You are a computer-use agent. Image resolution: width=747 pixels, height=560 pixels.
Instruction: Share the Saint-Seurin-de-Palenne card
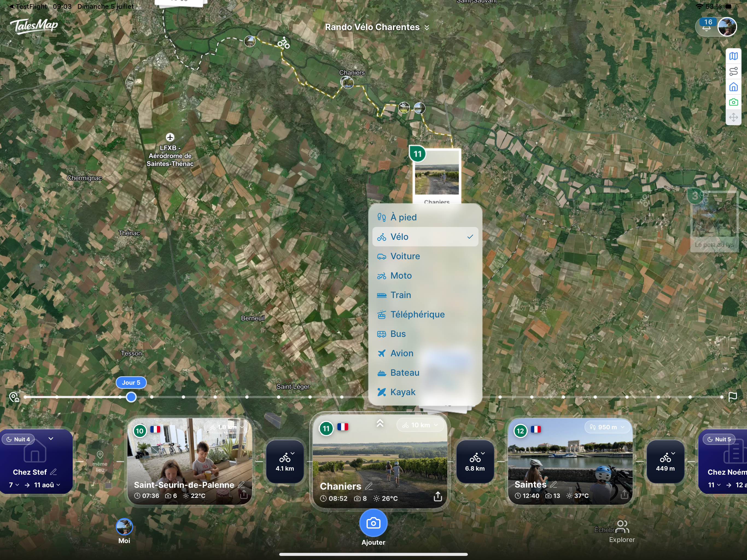(x=243, y=494)
